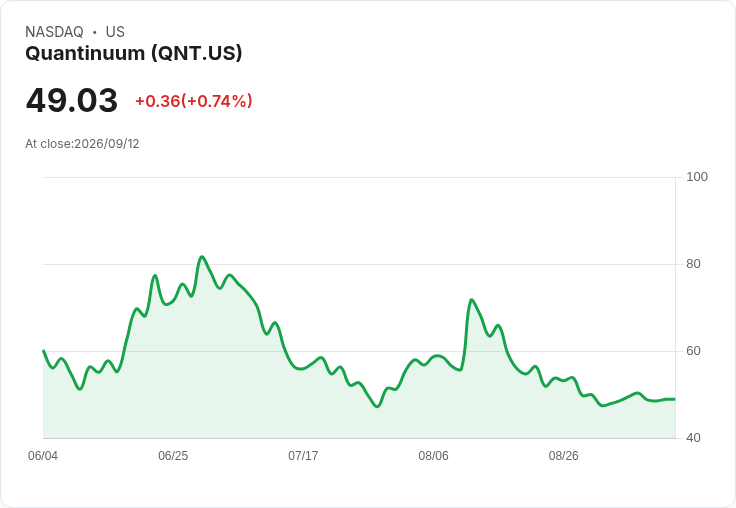
Task: Click the At close:2026/09/12 timestamp
Action: click(82, 144)
